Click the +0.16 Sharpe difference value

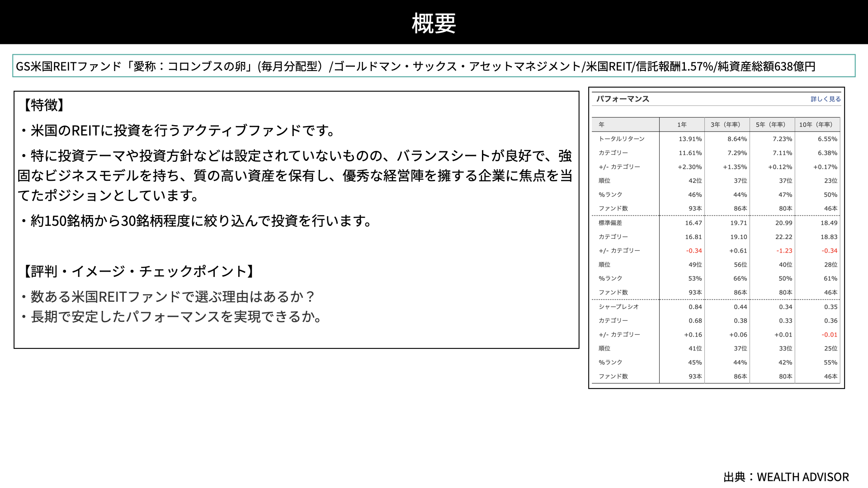(693, 335)
